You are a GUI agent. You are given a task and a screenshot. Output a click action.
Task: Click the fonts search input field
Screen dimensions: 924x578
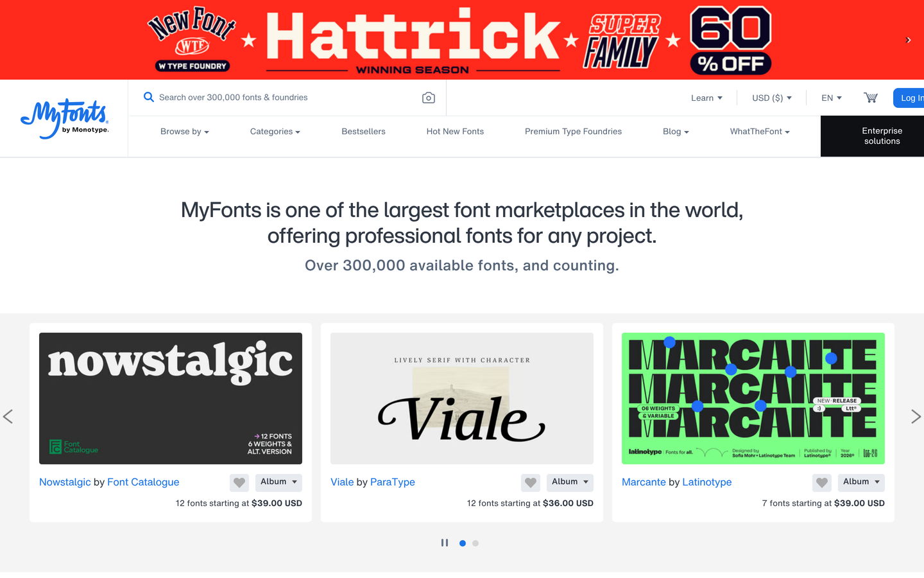287,98
